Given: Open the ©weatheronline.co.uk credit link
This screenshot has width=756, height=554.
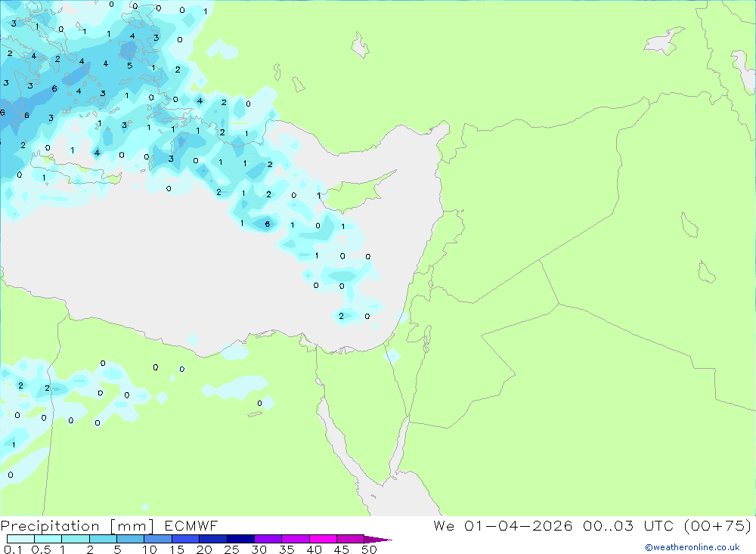Looking at the screenshot, I should click(692, 547).
